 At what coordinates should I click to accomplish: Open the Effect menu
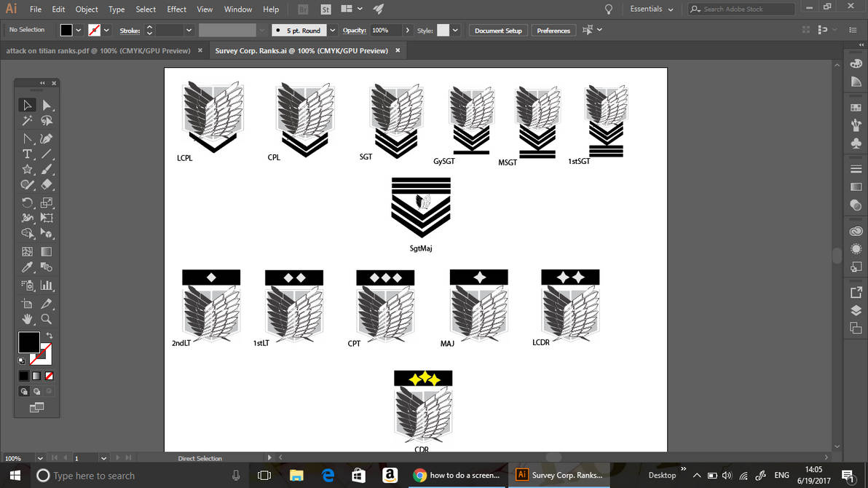[x=177, y=9]
